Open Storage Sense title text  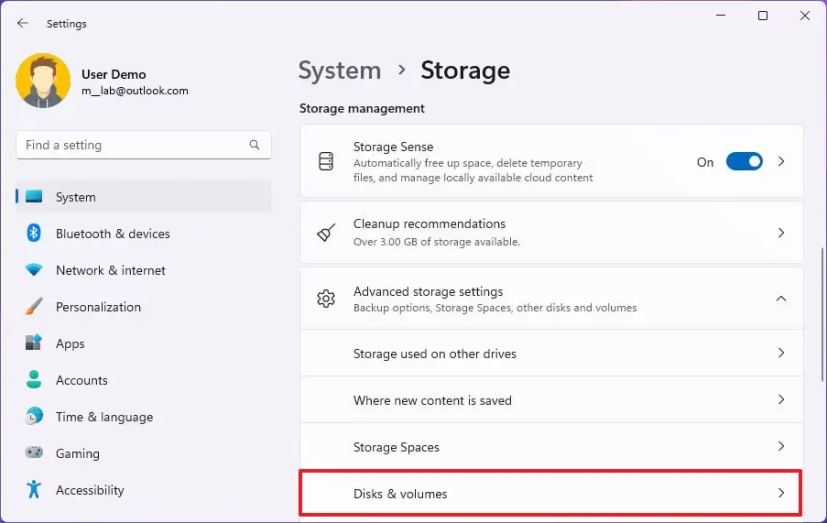click(x=393, y=147)
